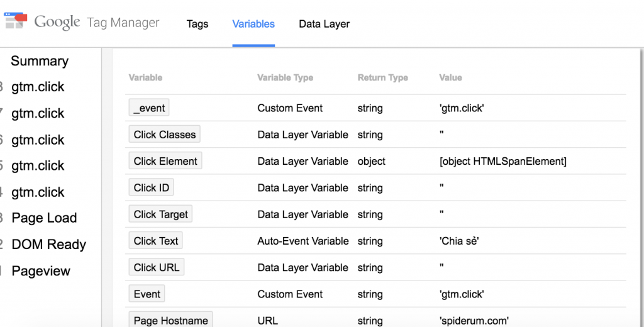
Task: Click the Click Element variable button
Action: [x=165, y=161]
